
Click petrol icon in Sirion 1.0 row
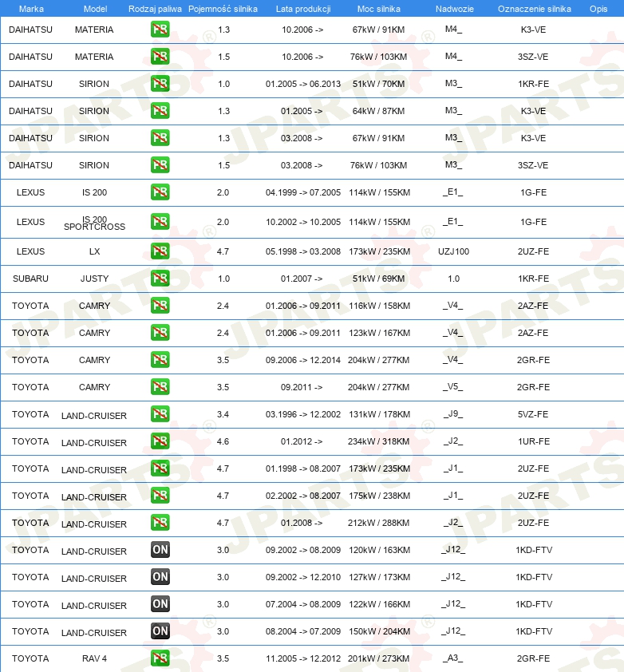click(x=160, y=83)
